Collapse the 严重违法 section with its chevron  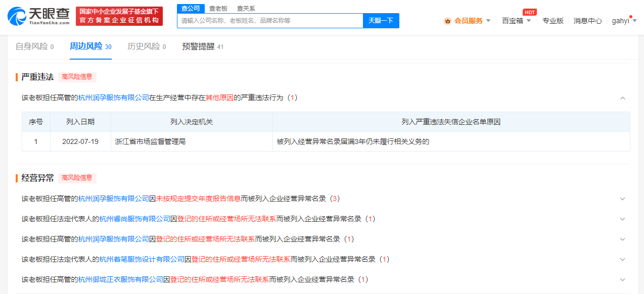pos(622,97)
